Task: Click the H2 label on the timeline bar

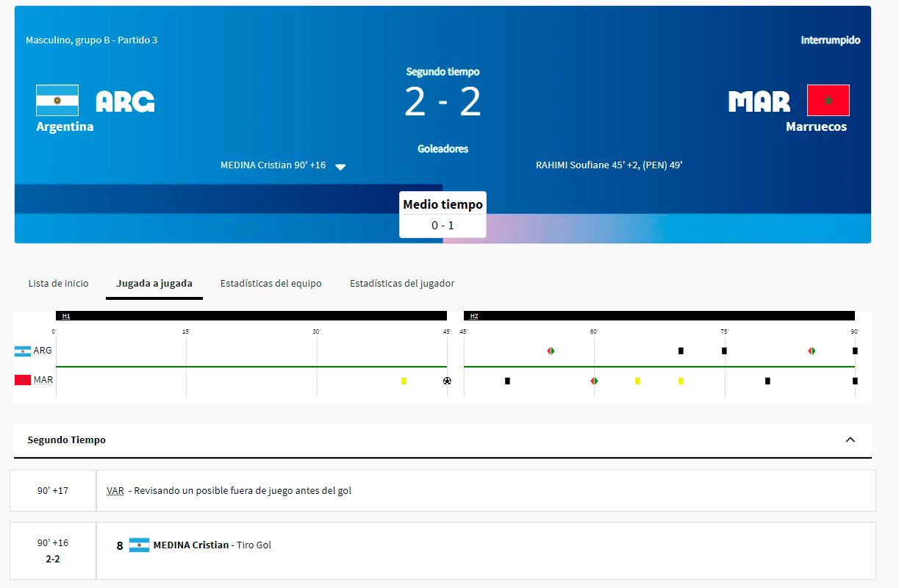Action: 474,316
